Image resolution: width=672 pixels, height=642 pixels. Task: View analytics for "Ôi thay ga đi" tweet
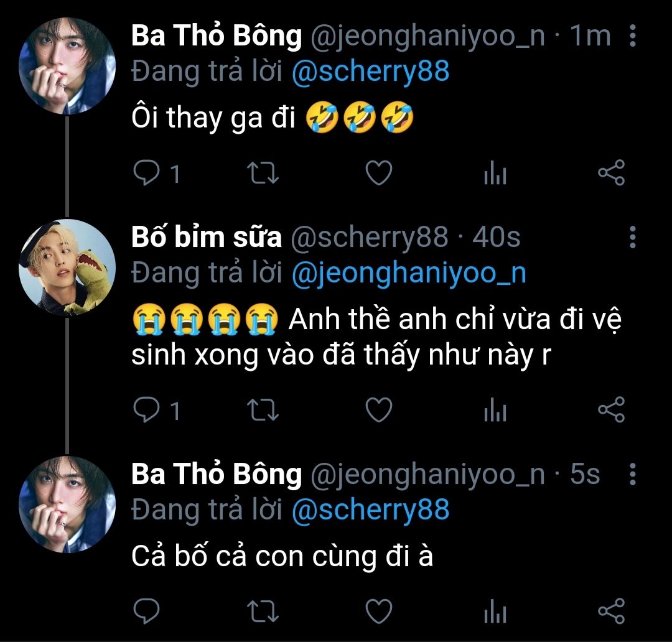pyautogui.click(x=495, y=174)
